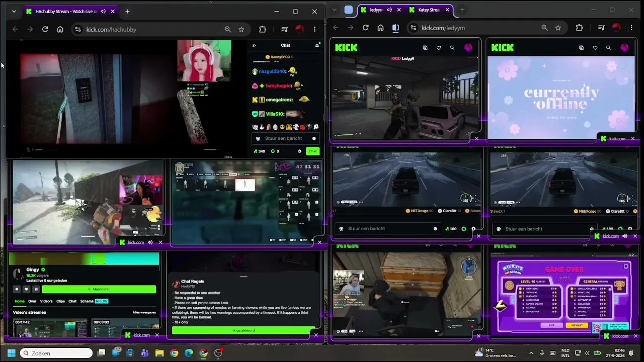This screenshot has height=362, width=644.
Task: Switch to Clips tab on Gingy's channel
Action: (x=60, y=301)
